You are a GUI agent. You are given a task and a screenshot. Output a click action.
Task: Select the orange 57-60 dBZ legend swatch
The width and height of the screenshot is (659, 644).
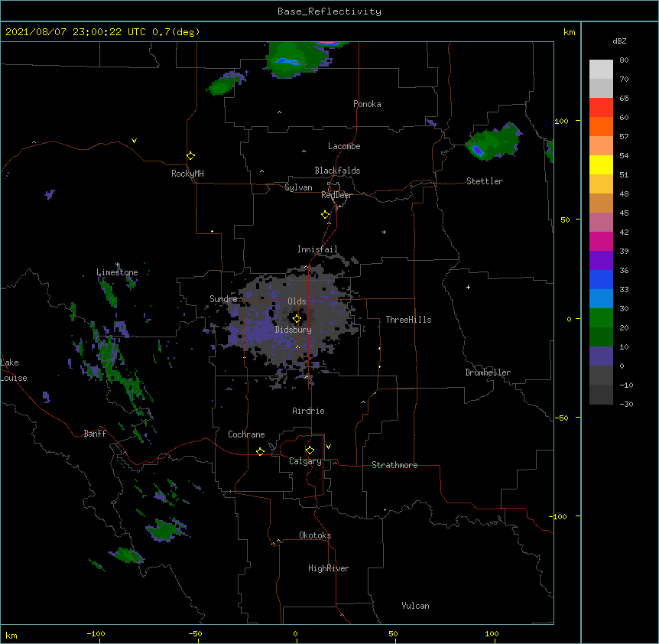pos(601,127)
